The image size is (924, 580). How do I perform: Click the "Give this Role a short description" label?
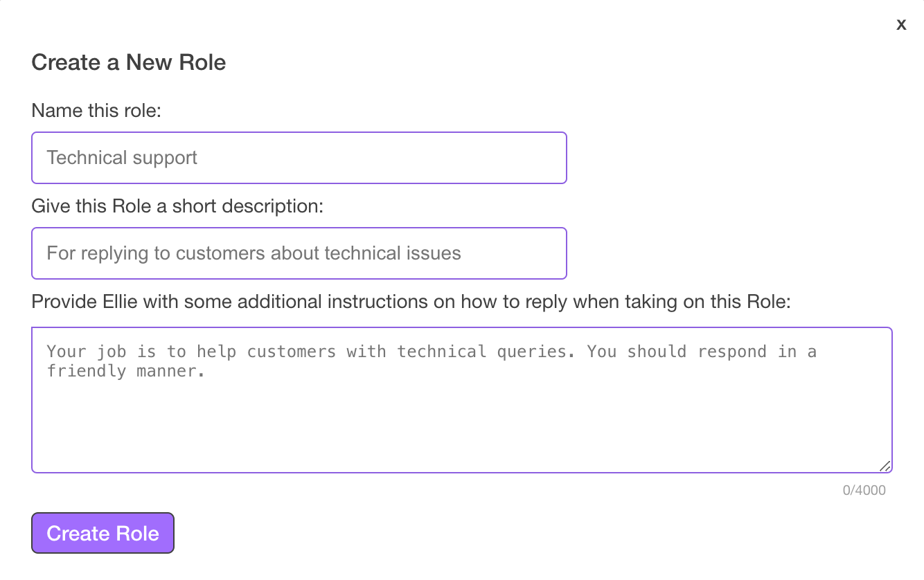pyautogui.click(x=177, y=206)
